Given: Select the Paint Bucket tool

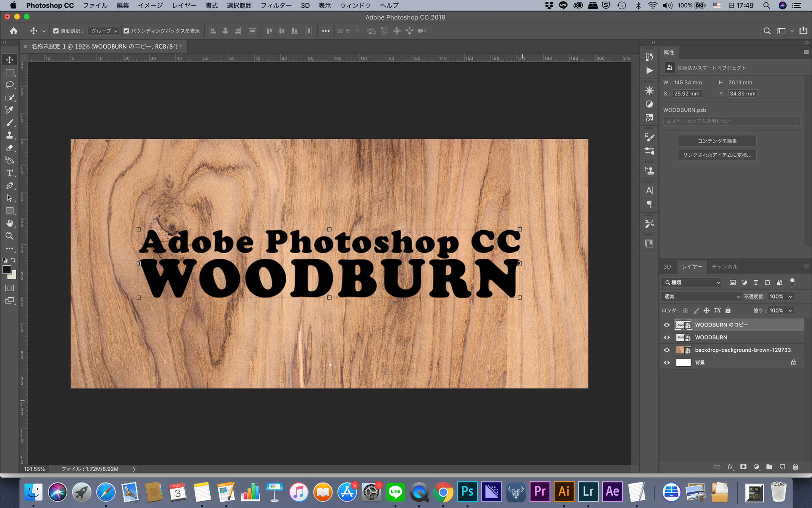Looking at the screenshot, I should [x=9, y=160].
